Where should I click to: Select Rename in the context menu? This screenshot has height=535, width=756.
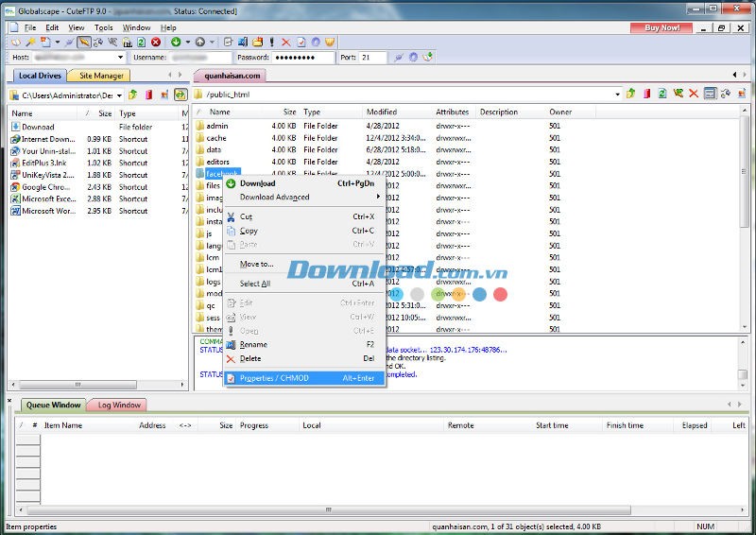(x=253, y=345)
